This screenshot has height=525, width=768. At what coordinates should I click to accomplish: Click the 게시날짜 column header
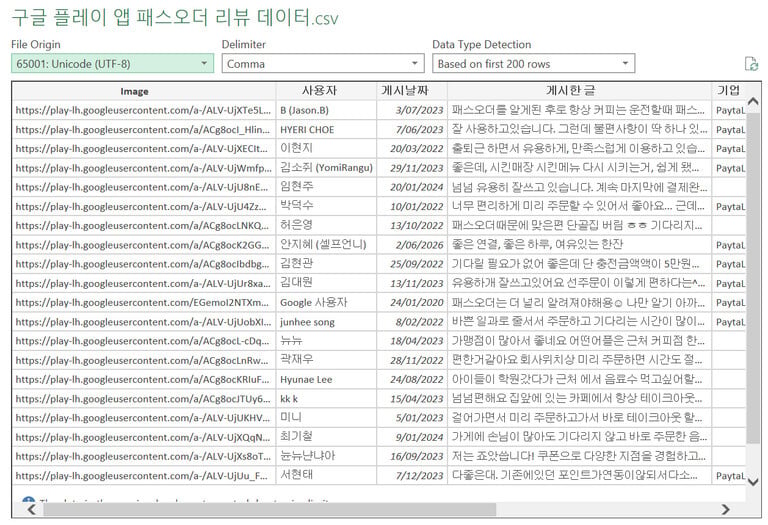pos(412,91)
